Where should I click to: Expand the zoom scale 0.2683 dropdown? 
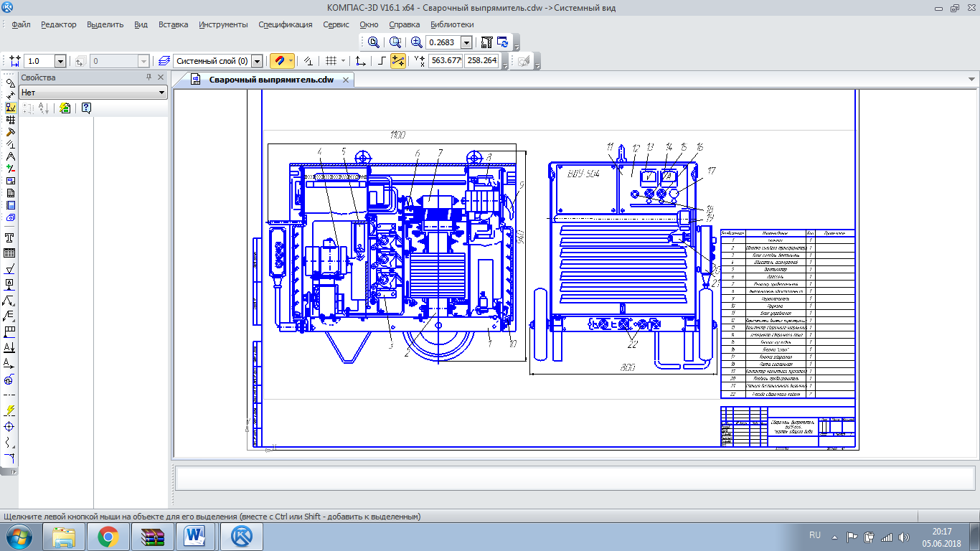tap(466, 43)
